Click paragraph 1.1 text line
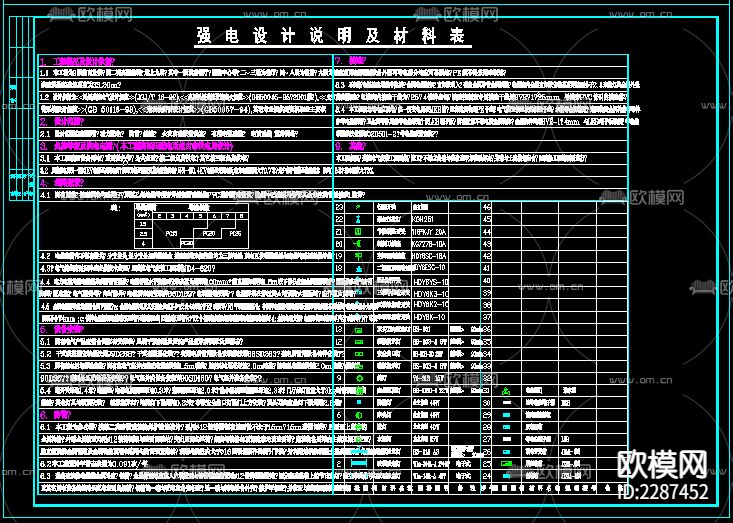Screen dimensions: 733x523 pyautogui.click(x=186, y=73)
